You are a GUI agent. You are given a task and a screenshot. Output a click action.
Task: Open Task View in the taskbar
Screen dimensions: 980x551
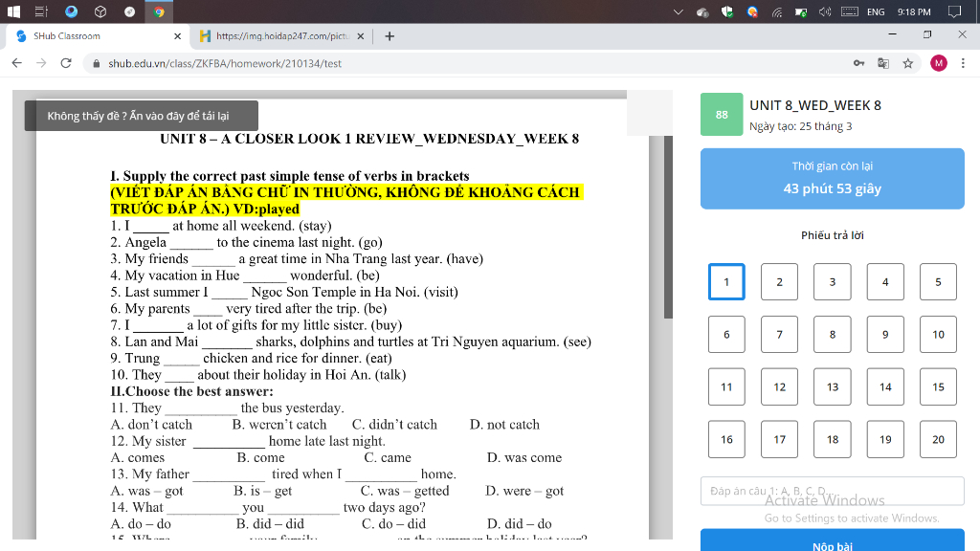click(x=41, y=11)
